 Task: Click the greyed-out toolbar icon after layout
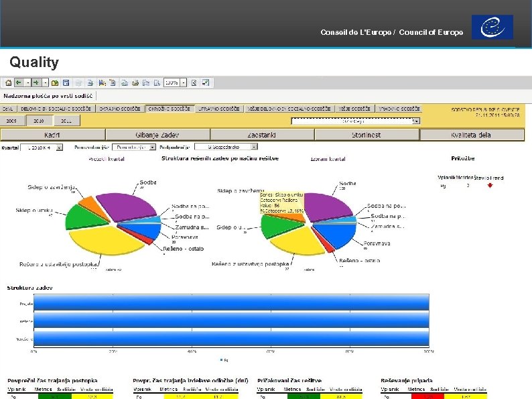point(78,83)
